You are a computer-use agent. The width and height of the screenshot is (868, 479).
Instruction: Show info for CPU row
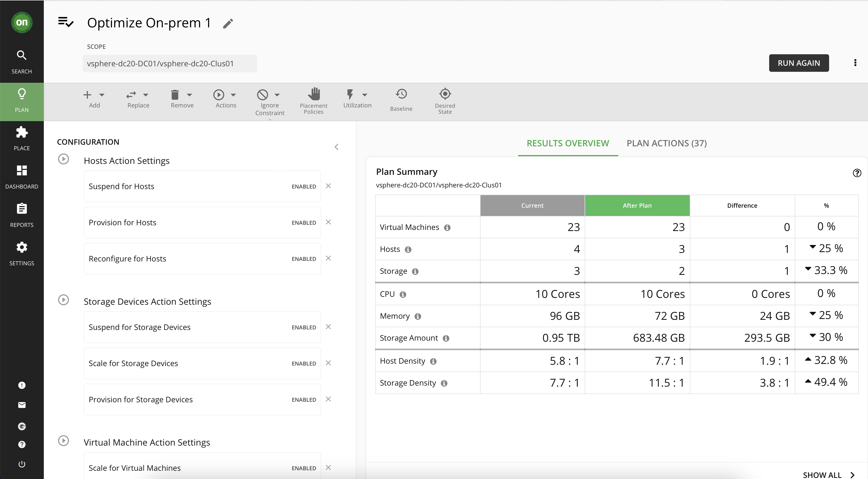403,295
